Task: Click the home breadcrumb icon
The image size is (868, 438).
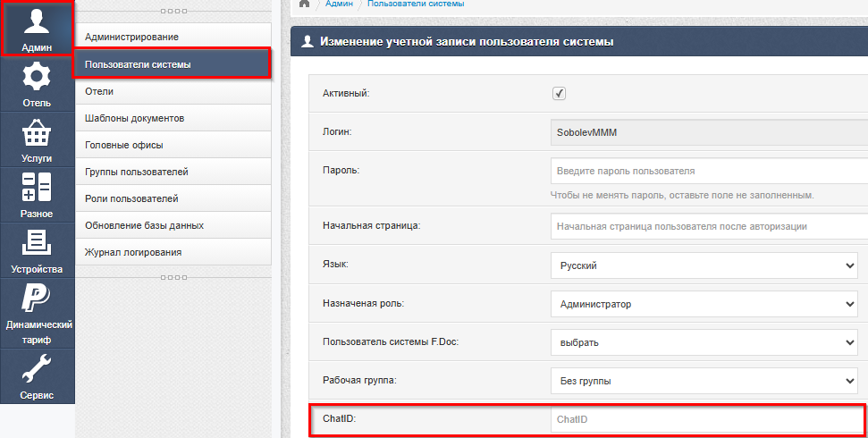Action: [x=304, y=4]
